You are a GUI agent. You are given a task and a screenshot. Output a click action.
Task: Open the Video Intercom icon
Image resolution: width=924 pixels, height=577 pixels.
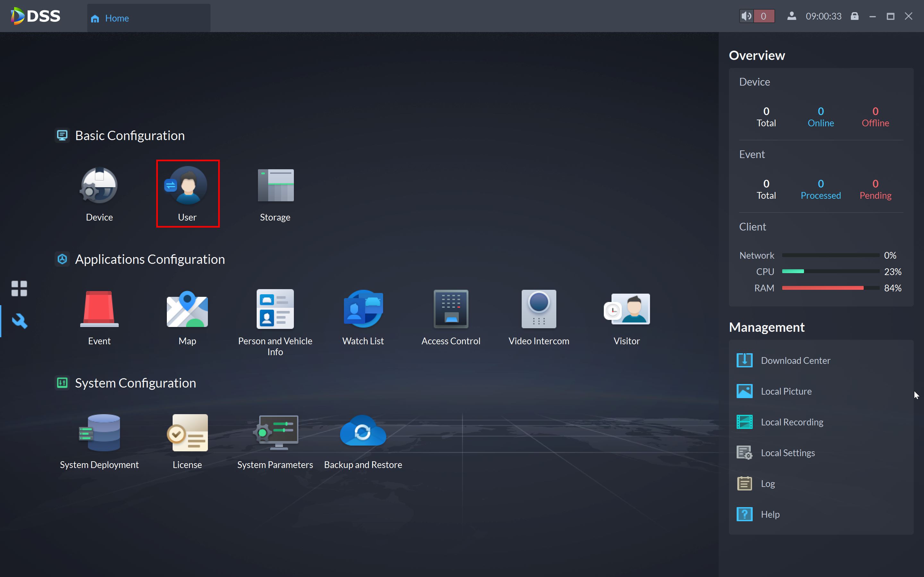[539, 309]
